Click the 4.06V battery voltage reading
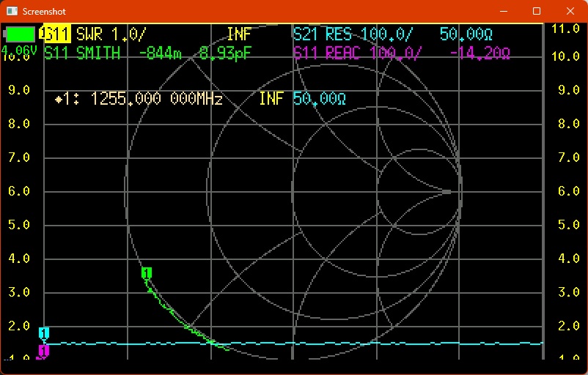The height and width of the screenshot is (375, 588). 18,51
